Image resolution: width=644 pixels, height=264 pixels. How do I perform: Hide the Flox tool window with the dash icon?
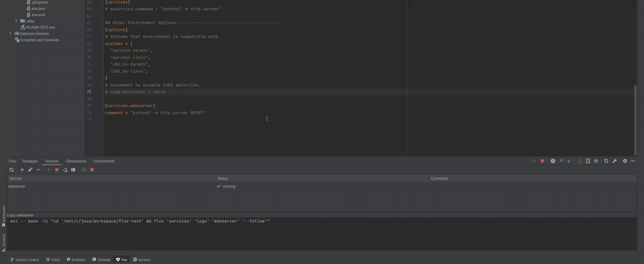(633, 161)
